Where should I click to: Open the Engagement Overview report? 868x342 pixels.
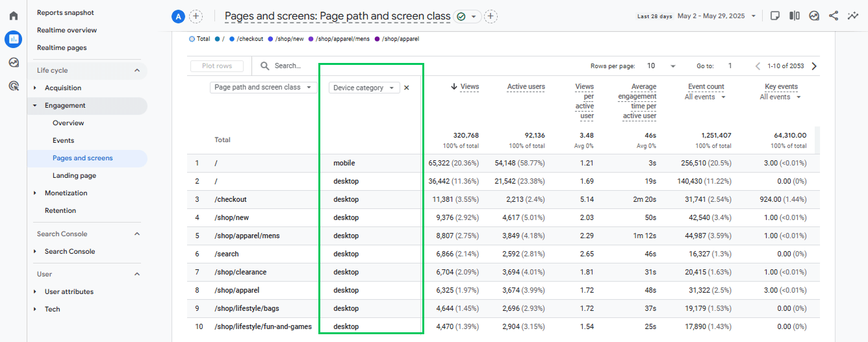click(68, 123)
